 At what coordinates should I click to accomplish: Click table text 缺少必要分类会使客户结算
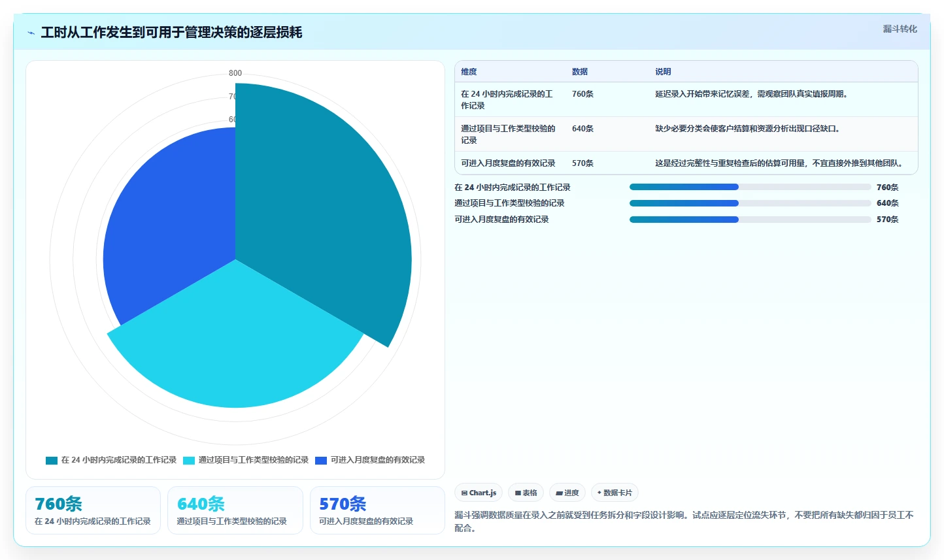[x=702, y=129]
